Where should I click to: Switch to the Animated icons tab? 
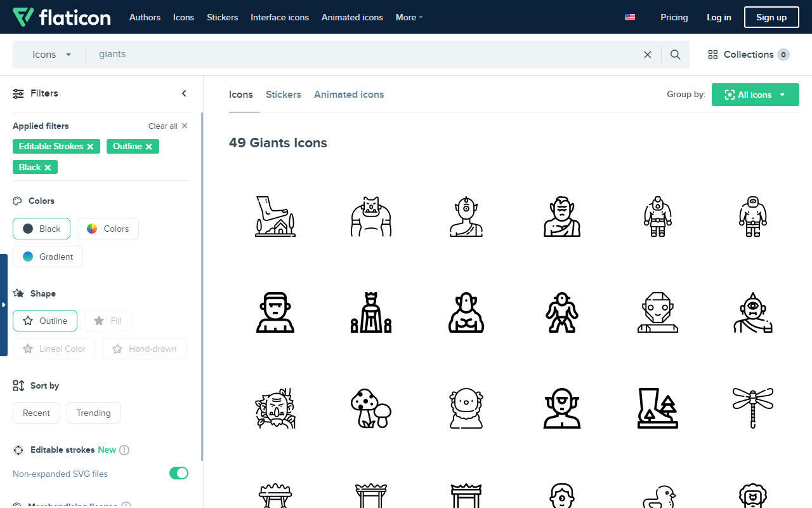click(348, 94)
